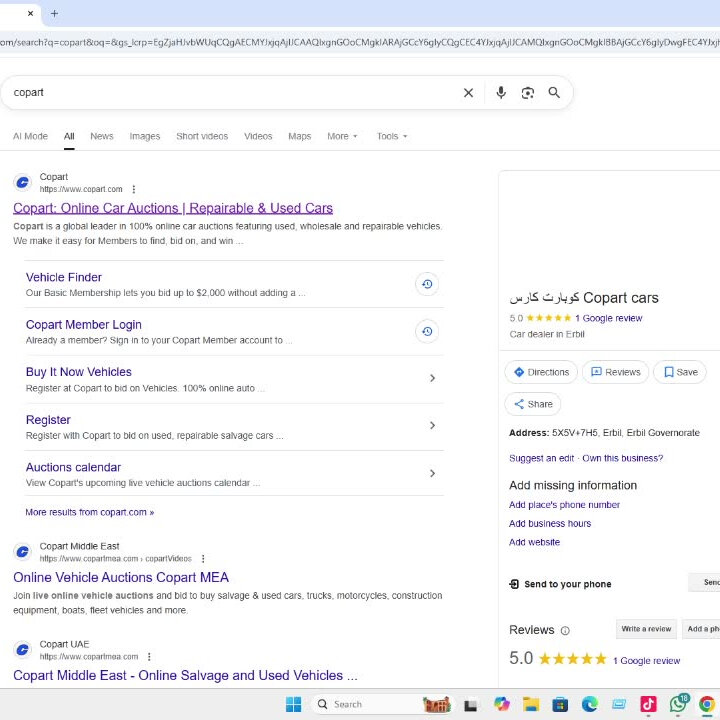Expand the More search filters dropdown

pyautogui.click(x=342, y=136)
